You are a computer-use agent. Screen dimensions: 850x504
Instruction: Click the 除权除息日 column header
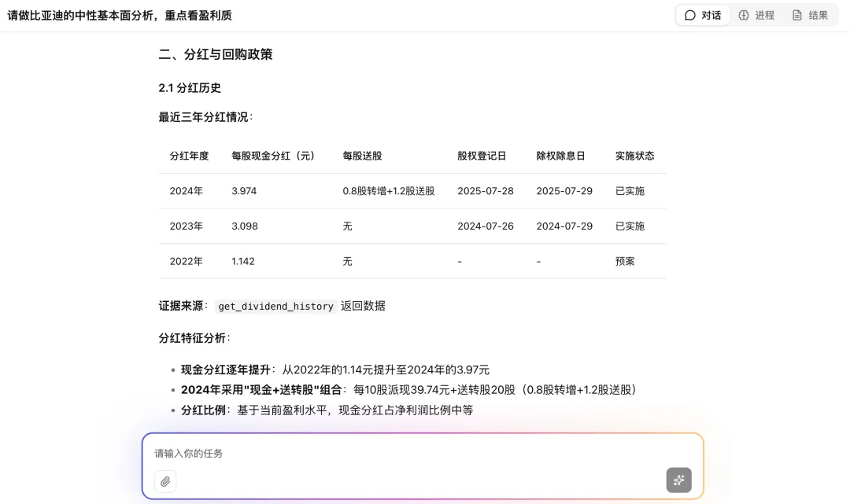[x=561, y=156]
